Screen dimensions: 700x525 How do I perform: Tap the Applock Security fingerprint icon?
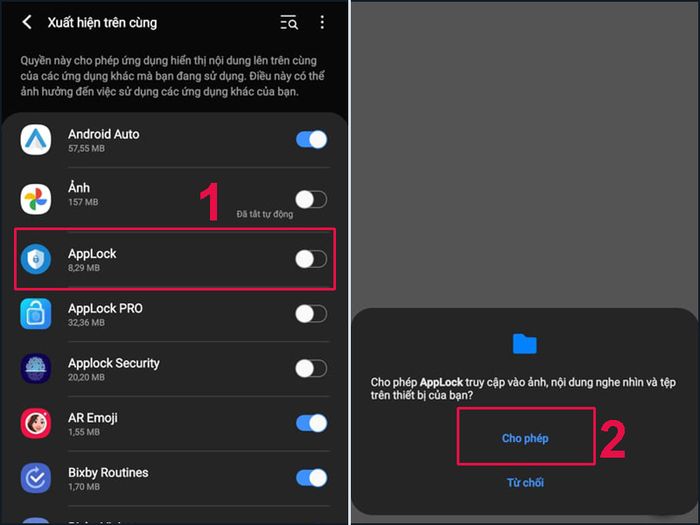click(x=36, y=368)
